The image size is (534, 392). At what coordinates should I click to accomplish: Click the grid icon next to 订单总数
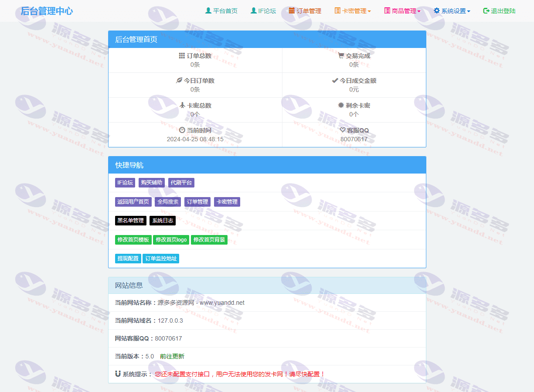click(182, 55)
